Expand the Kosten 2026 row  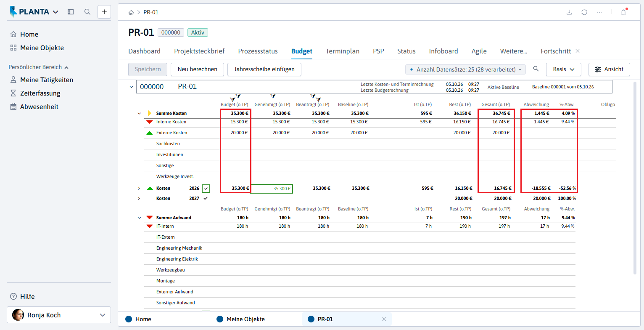coord(139,188)
